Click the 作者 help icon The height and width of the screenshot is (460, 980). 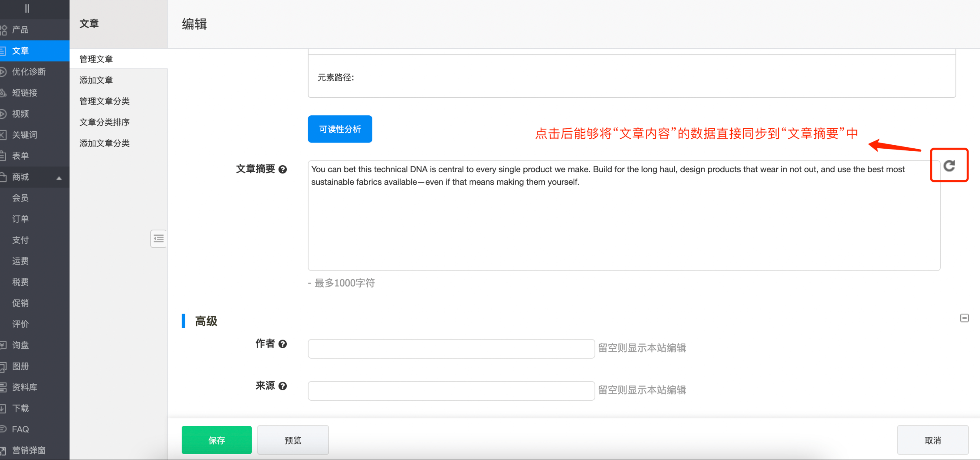pyautogui.click(x=283, y=344)
